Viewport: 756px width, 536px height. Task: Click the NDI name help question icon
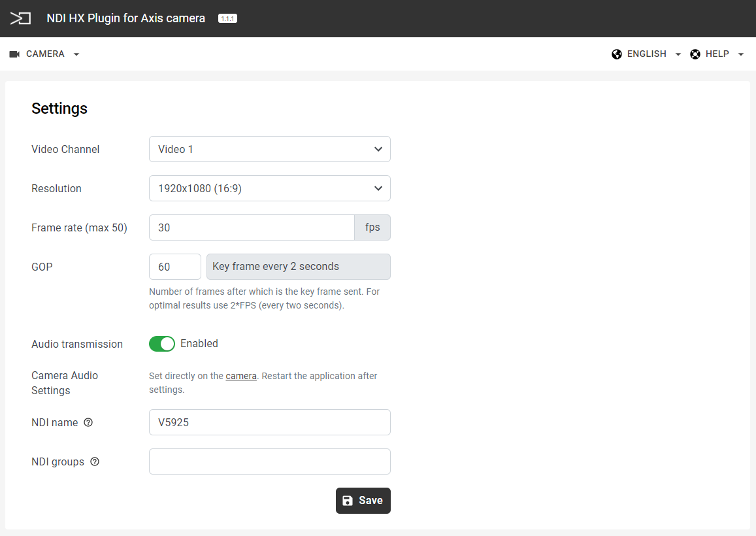coord(88,422)
